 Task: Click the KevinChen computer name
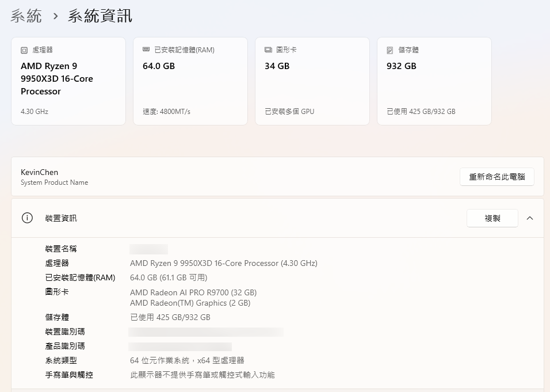tap(39, 172)
